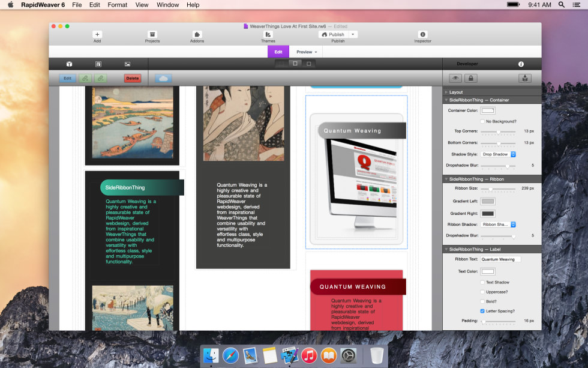Image resolution: width=588 pixels, height=368 pixels.
Task: Open iBooks from the Dock
Action: pos(329,355)
